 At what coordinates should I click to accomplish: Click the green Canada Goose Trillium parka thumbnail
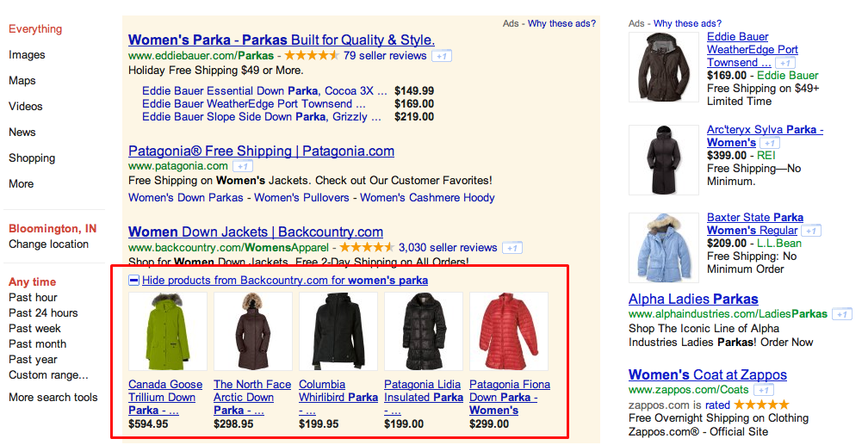click(167, 331)
